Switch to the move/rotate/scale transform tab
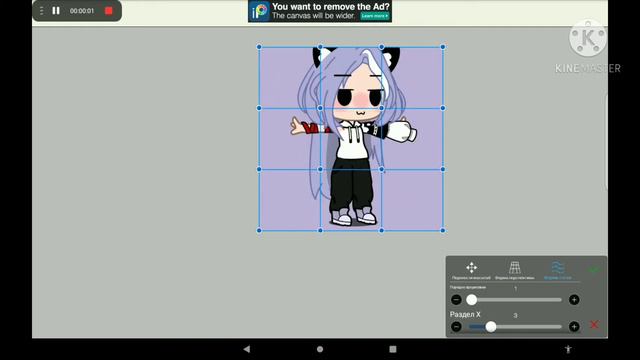 tap(471, 271)
